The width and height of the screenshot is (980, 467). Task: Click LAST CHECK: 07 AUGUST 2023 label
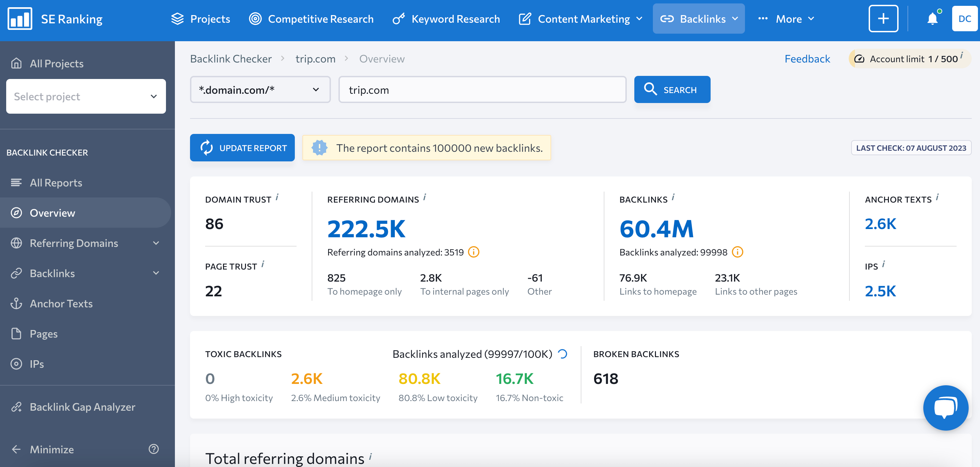[911, 148]
